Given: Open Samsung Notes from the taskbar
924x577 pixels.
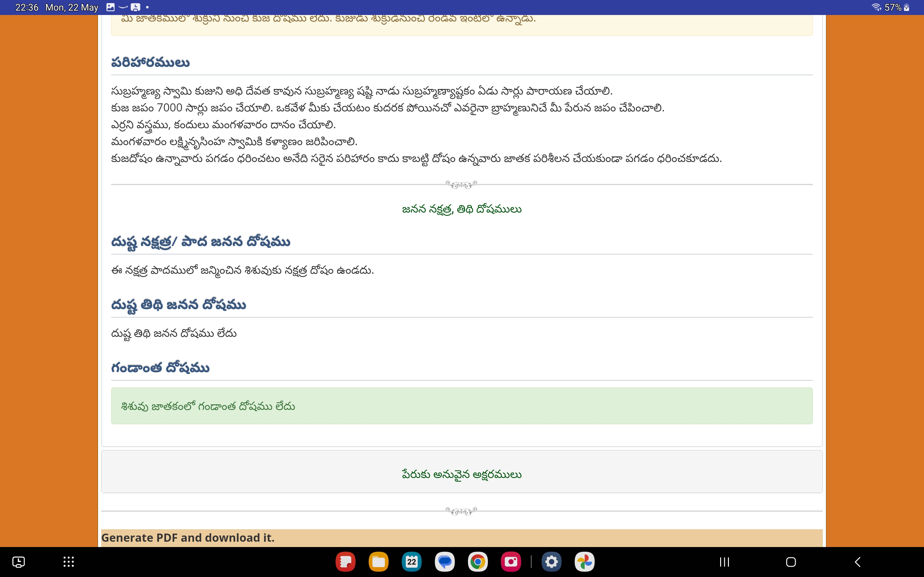Looking at the screenshot, I should coord(345,562).
